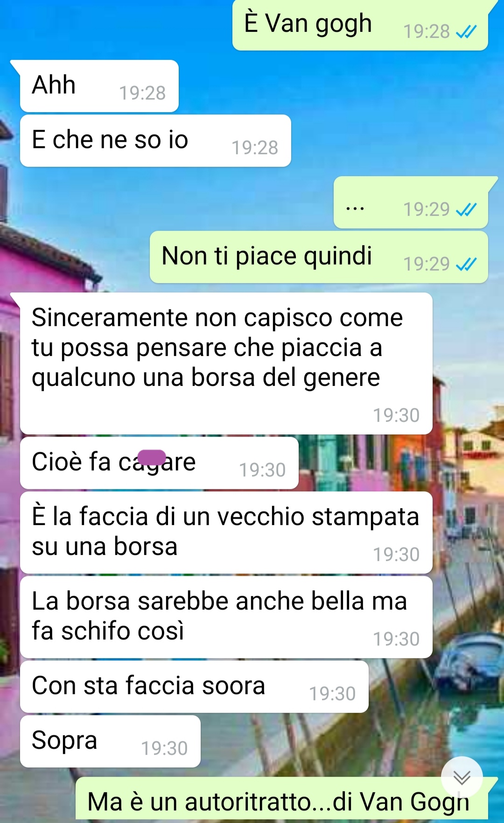Select 'È la faccia di un vecchio' message

226,532
